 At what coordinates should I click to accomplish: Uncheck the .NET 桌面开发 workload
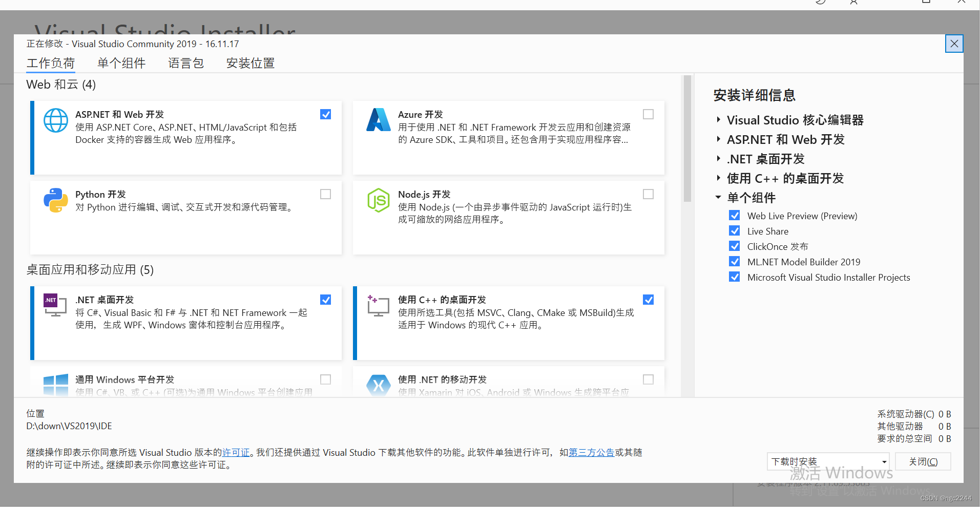coord(325,300)
